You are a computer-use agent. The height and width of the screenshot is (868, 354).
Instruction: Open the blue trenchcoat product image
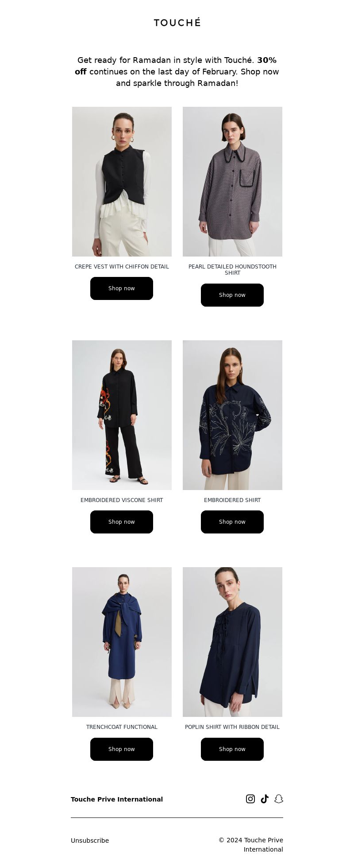point(122,642)
